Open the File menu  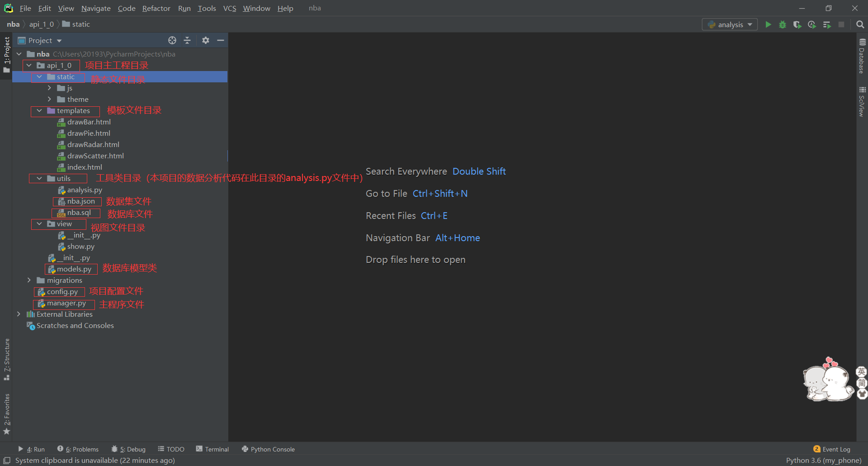click(25, 8)
